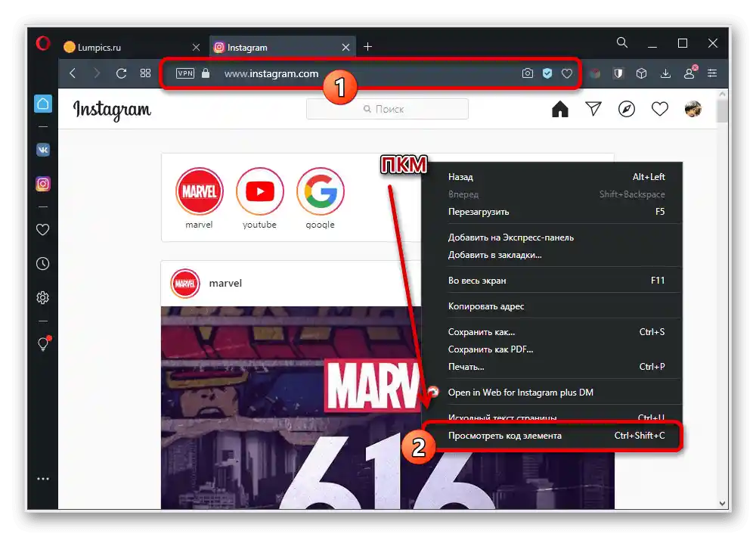This screenshot has width=756, height=537.
Task: Open the Speed Dial grid
Action: pyautogui.click(x=146, y=73)
